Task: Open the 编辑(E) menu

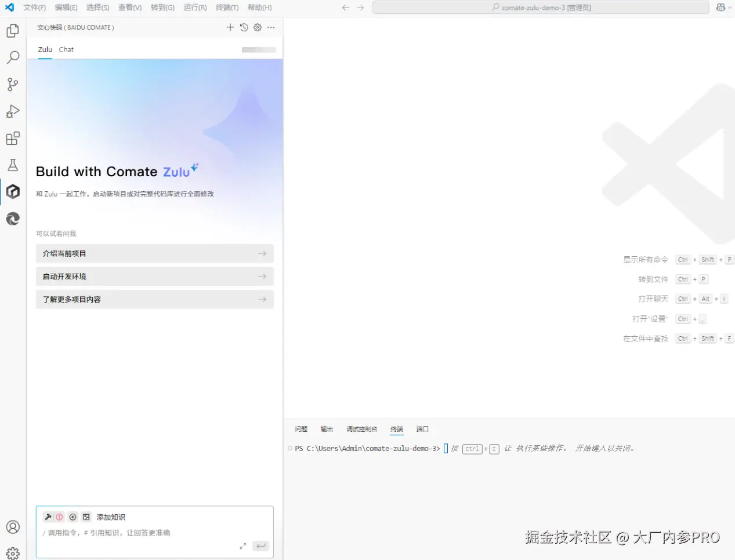Action: [66, 8]
